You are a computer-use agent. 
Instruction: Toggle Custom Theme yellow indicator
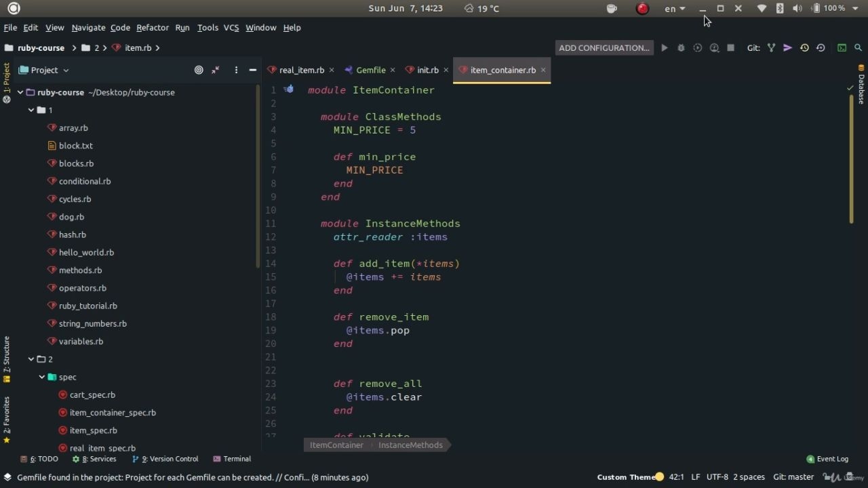pos(659,477)
